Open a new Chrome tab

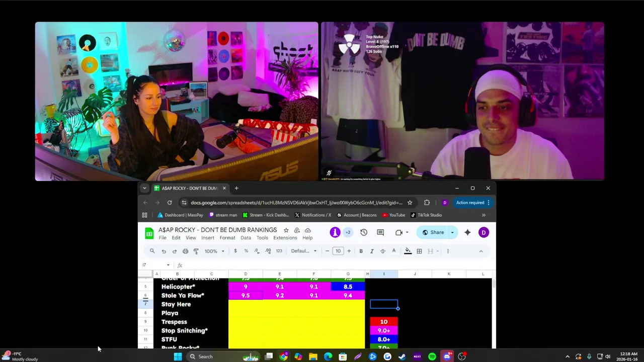(x=236, y=188)
